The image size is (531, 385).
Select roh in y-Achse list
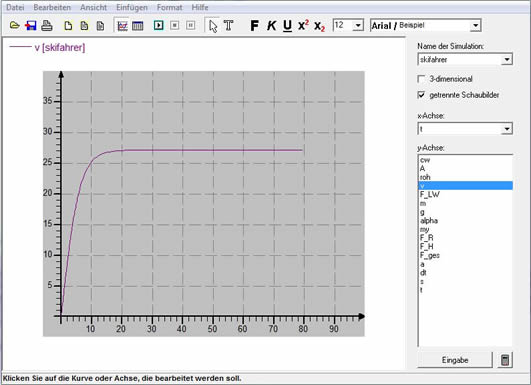coord(465,177)
